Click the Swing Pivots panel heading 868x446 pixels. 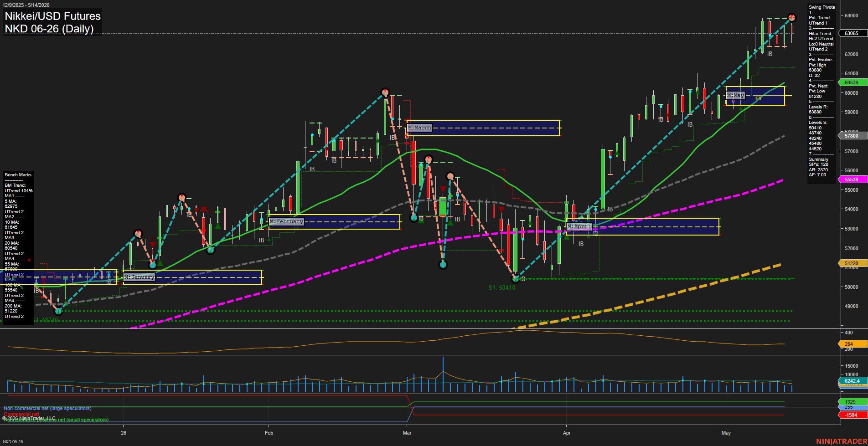822,7
